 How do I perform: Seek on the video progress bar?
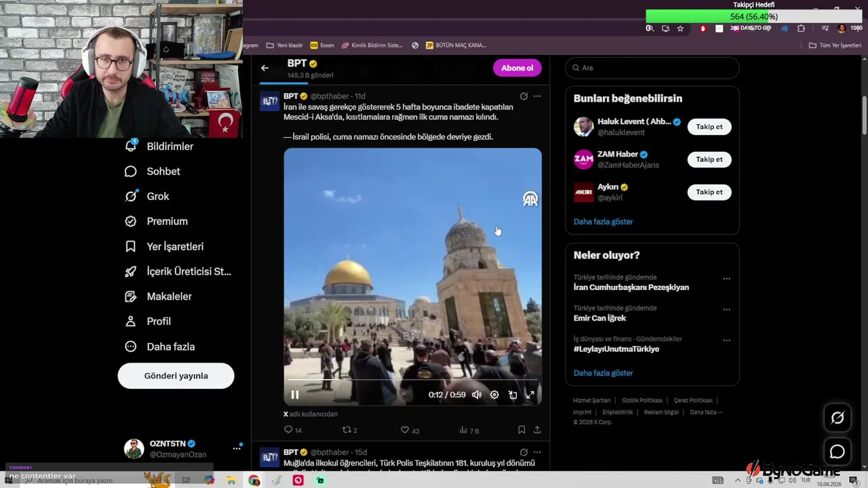412,380
